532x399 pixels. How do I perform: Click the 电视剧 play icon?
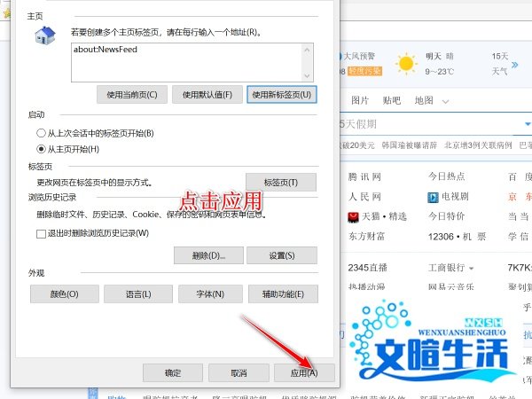[x=433, y=197]
